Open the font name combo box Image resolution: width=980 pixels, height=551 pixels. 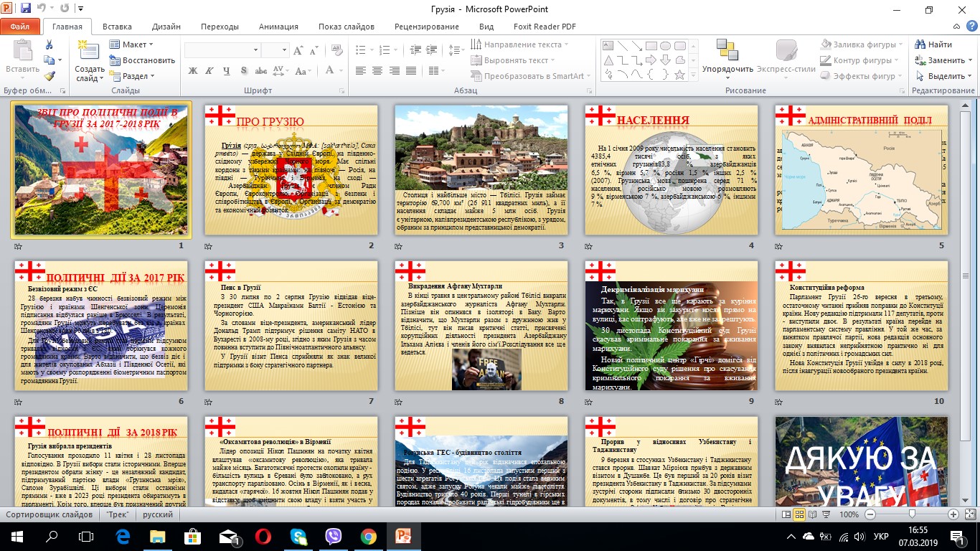point(222,50)
